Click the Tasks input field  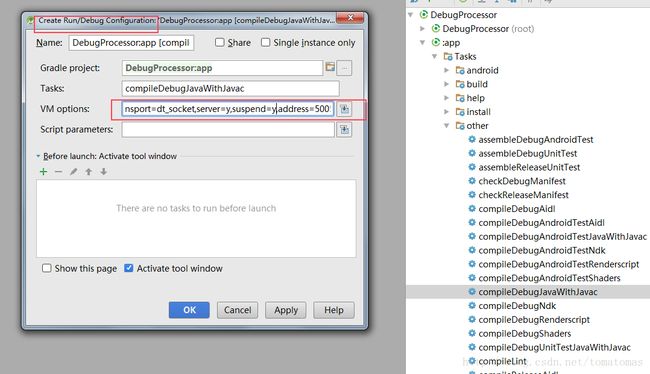tap(230, 88)
